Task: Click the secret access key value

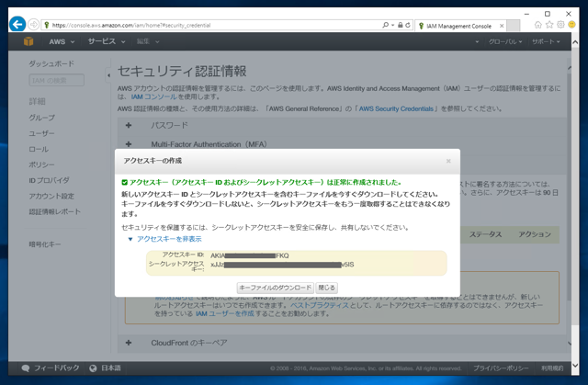Action: click(x=282, y=265)
